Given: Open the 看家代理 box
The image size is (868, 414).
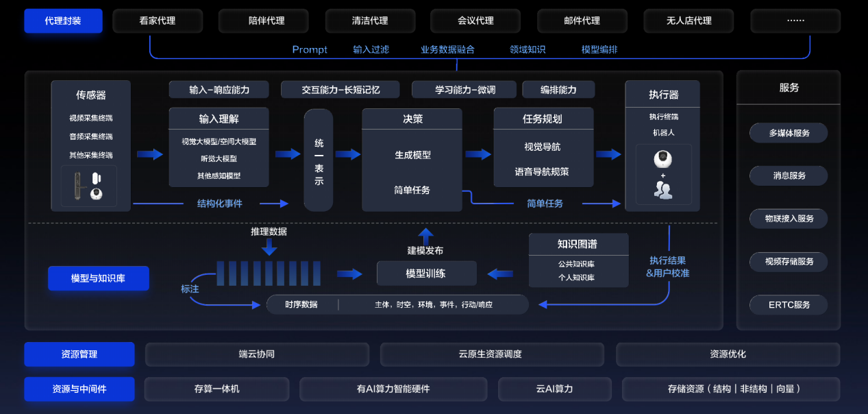Looking at the screenshot, I should tap(158, 21).
